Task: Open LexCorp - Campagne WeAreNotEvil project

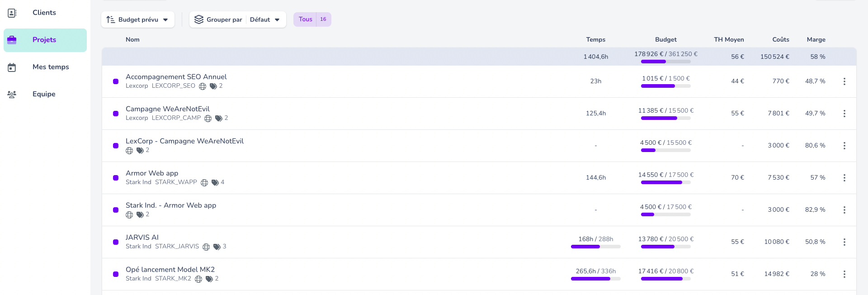Action: click(x=184, y=141)
